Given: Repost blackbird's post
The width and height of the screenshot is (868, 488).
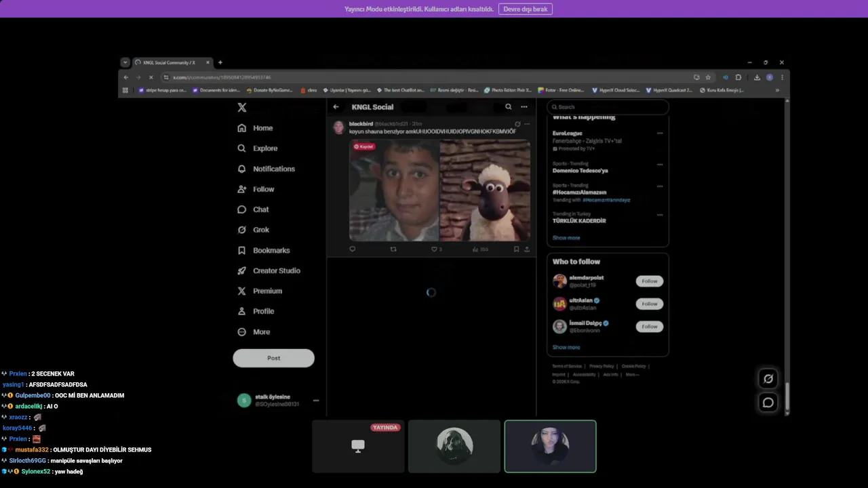Looking at the screenshot, I should [x=393, y=249].
